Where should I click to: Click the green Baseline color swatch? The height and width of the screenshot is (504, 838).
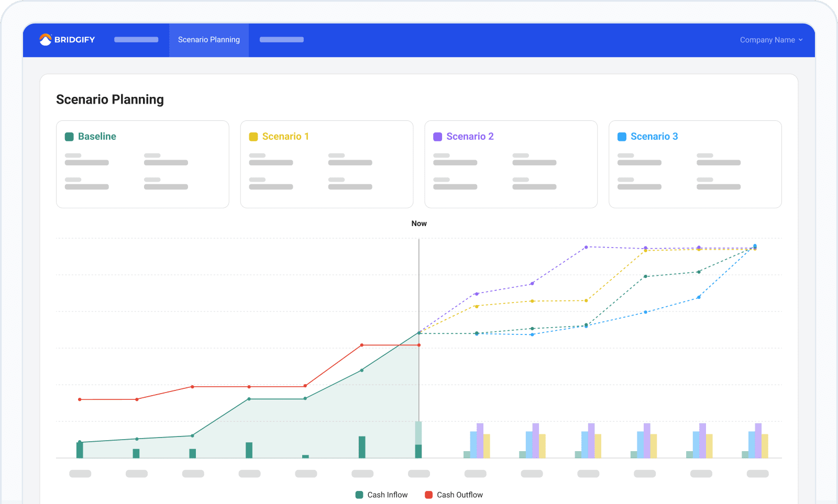coord(69,137)
